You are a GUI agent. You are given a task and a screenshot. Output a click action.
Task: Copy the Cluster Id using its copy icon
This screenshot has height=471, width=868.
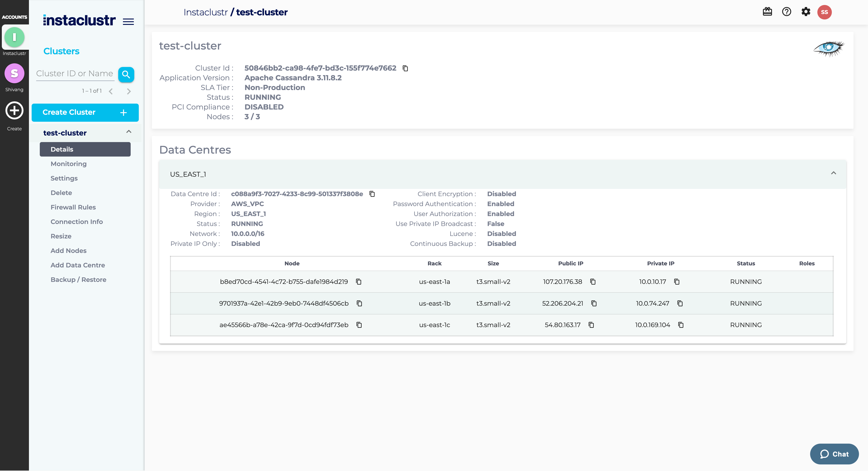click(405, 68)
